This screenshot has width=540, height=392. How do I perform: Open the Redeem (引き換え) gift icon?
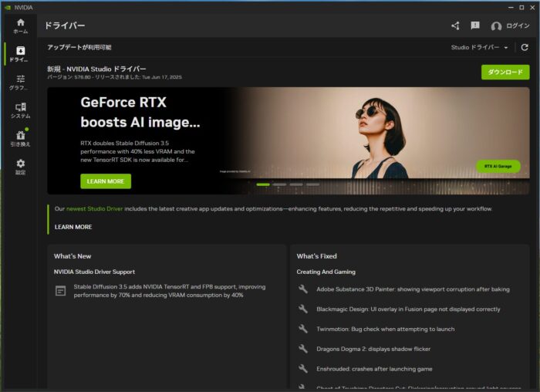click(21, 138)
